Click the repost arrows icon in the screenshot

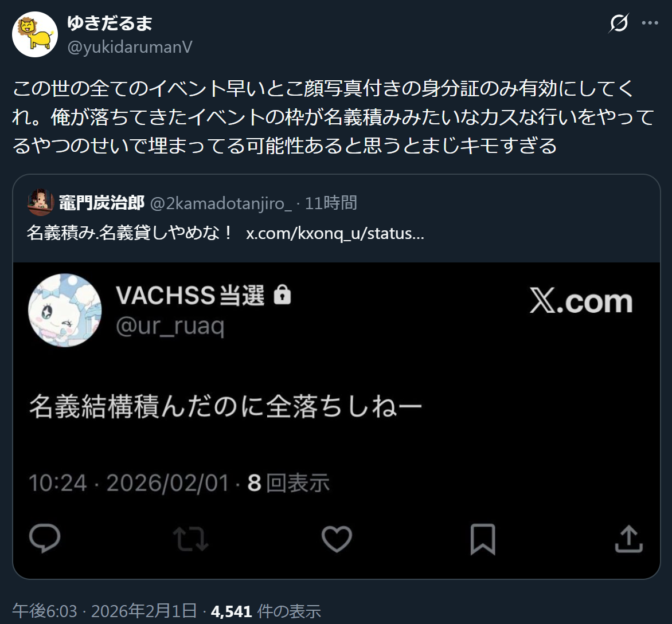point(191,539)
